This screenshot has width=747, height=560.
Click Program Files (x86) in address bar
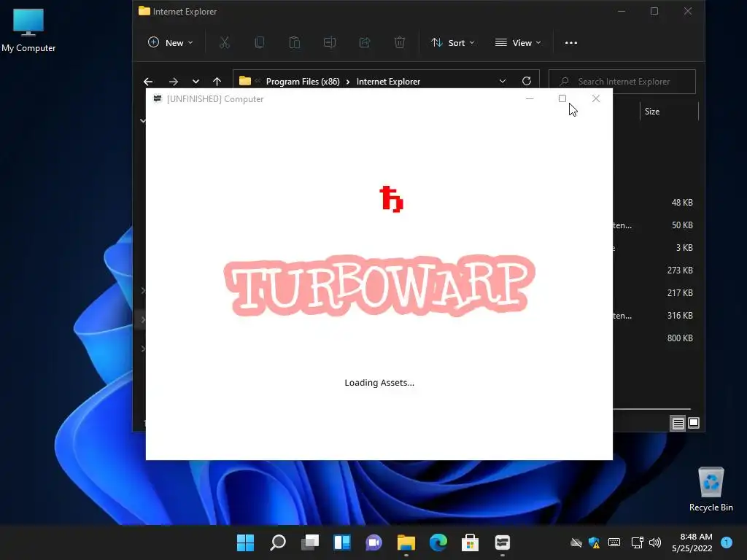tap(303, 82)
